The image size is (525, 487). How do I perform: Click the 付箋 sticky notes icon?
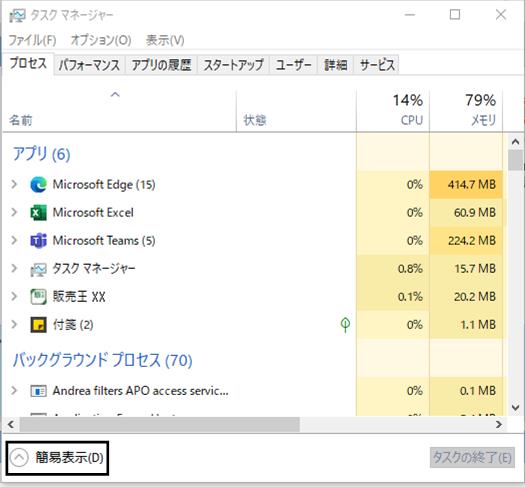coord(39,325)
